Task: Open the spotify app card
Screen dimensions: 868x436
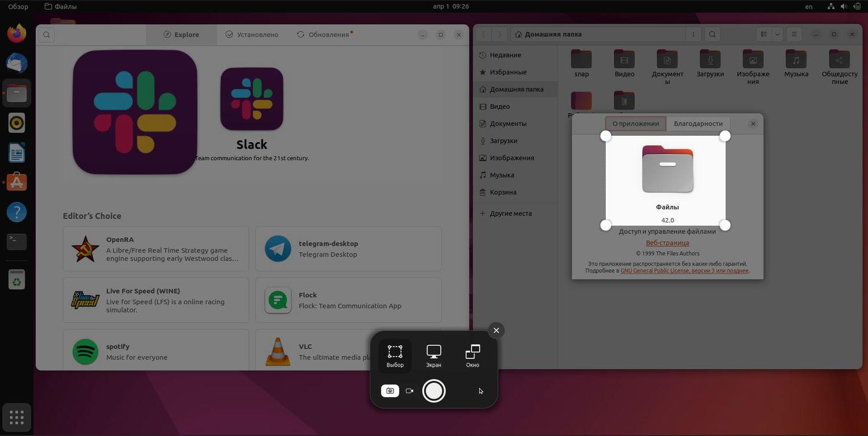Action: pos(156,350)
